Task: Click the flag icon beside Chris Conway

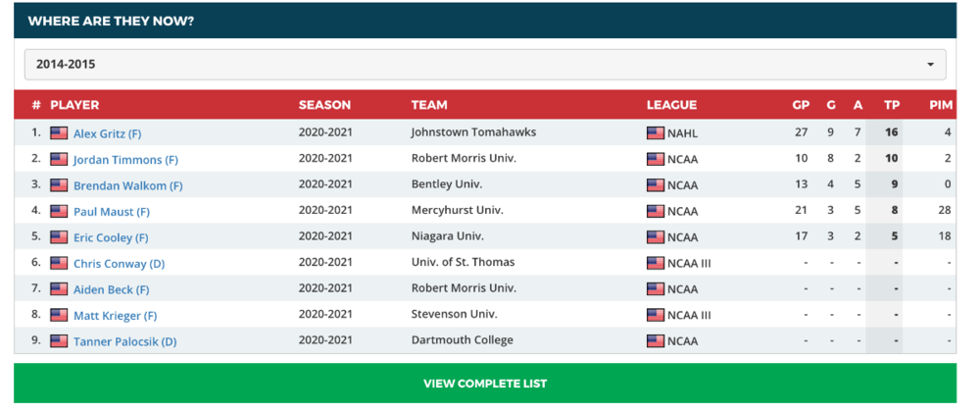Action: click(60, 263)
